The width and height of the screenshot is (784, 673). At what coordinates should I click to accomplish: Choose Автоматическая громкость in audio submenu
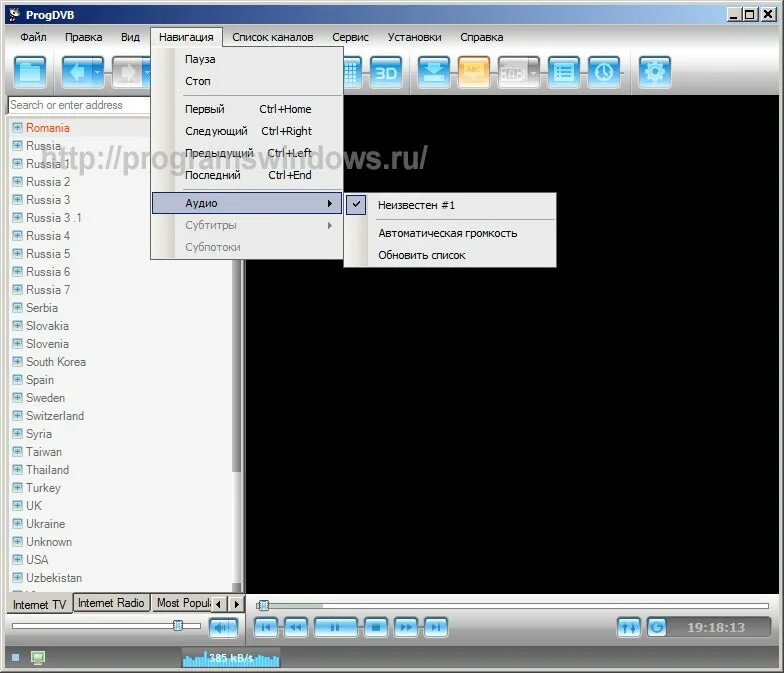pyautogui.click(x=450, y=233)
